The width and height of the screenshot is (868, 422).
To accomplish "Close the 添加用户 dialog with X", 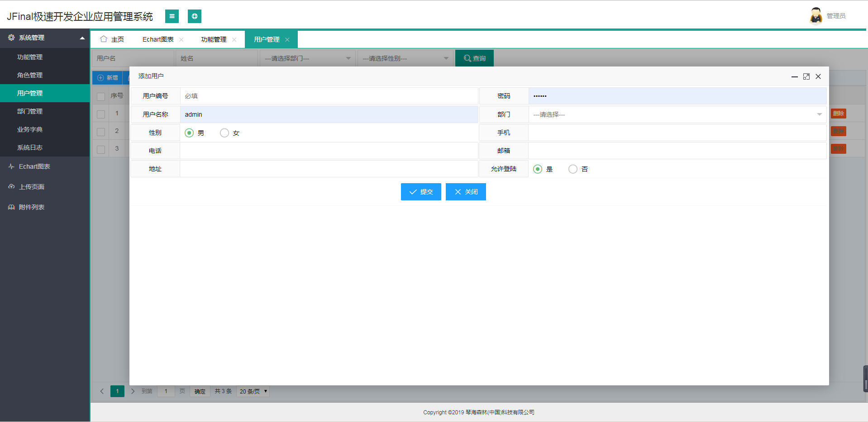I will (818, 76).
